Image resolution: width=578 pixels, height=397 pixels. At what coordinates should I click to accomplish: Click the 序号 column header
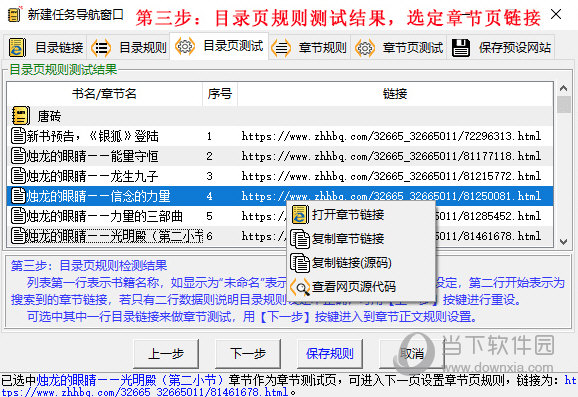(x=220, y=94)
